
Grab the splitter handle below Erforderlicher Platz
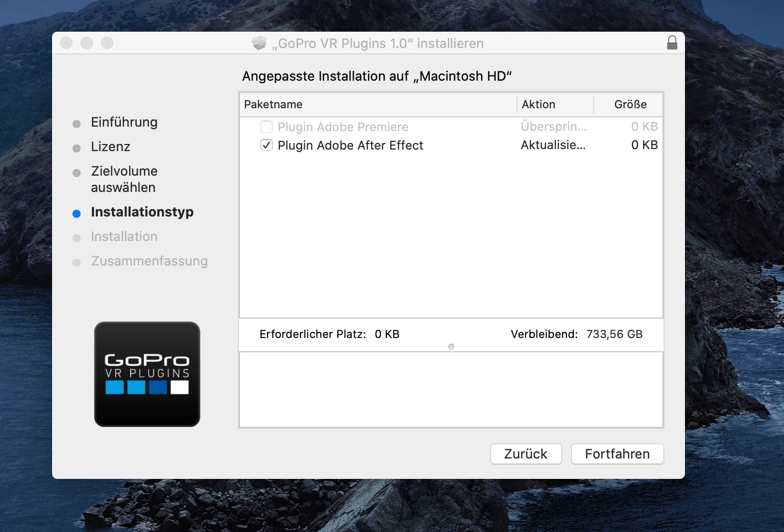click(x=451, y=347)
